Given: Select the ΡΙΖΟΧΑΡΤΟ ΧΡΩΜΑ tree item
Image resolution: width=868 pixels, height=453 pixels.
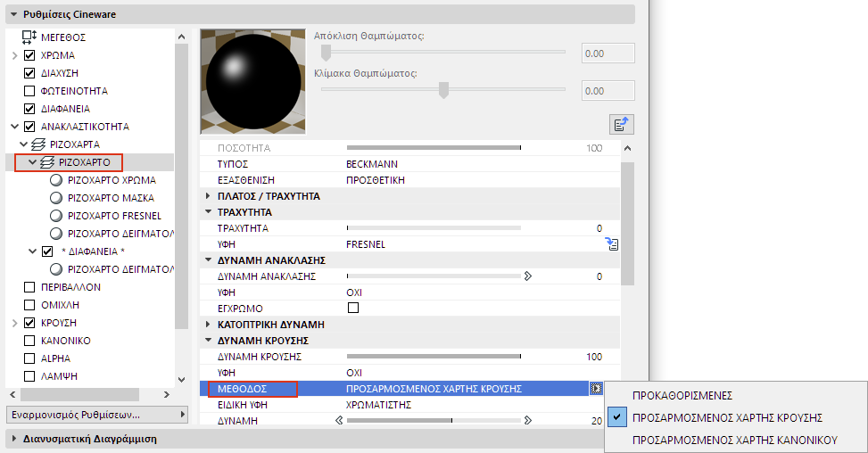Looking at the screenshot, I should pyautogui.click(x=112, y=180).
